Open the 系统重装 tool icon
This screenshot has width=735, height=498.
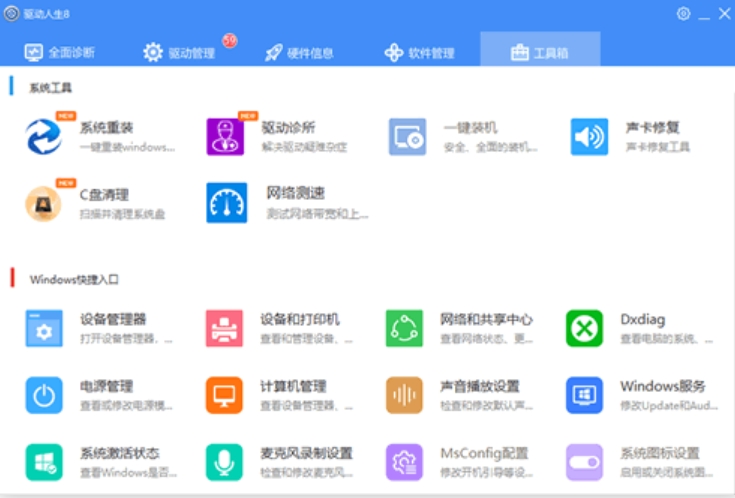click(x=44, y=136)
